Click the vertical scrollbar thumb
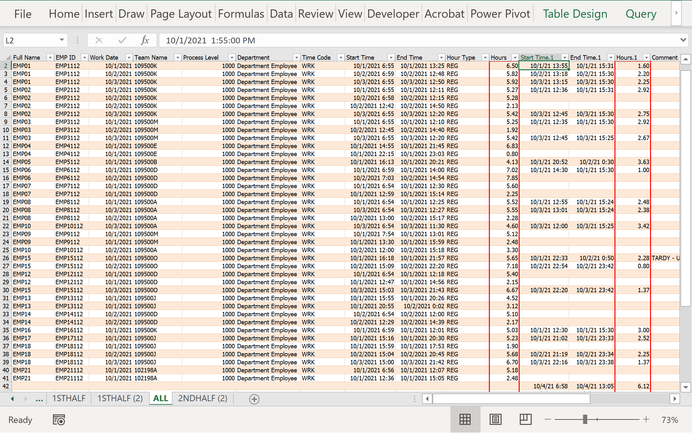Viewport: 692px width, 433px height. (685, 188)
